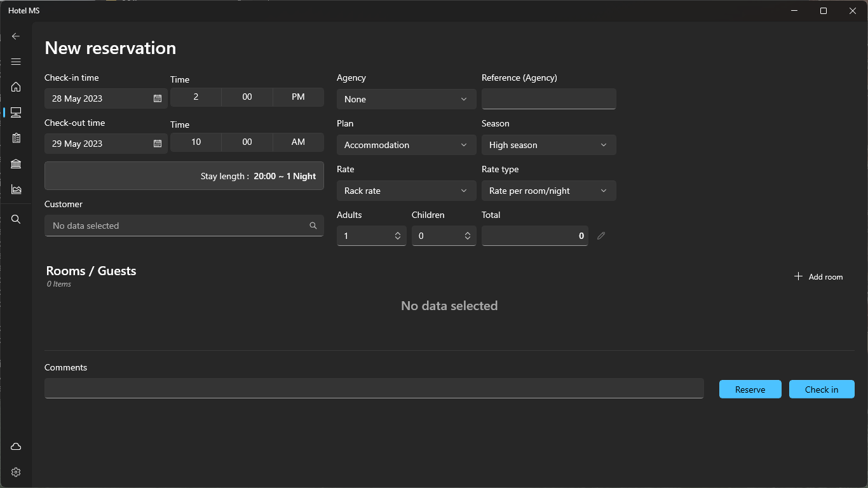The height and width of the screenshot is (488, 868).
Task: Open check-in date calendar picker
Action: click(x=158, y=98)
